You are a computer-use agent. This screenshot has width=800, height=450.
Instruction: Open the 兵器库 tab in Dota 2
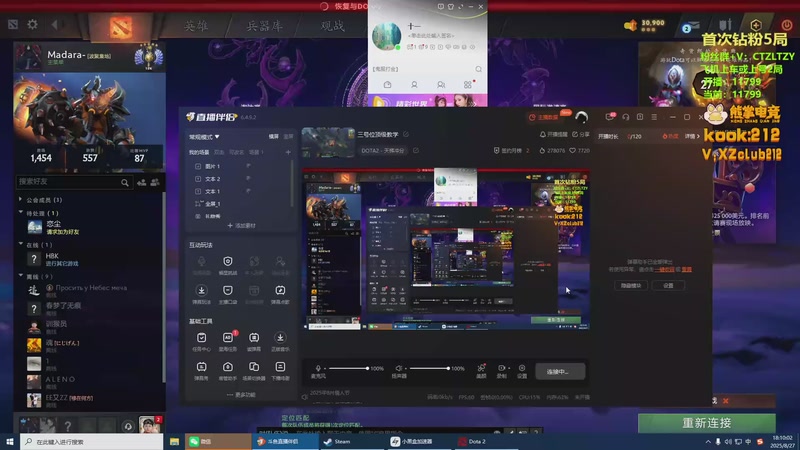[264, 26]
